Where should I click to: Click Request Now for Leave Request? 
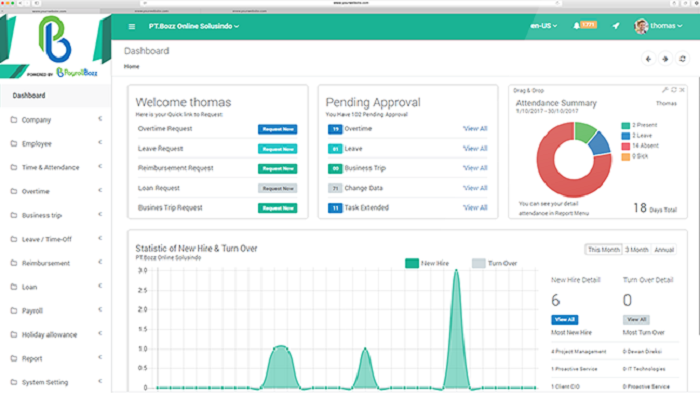(x=278, y=149)
